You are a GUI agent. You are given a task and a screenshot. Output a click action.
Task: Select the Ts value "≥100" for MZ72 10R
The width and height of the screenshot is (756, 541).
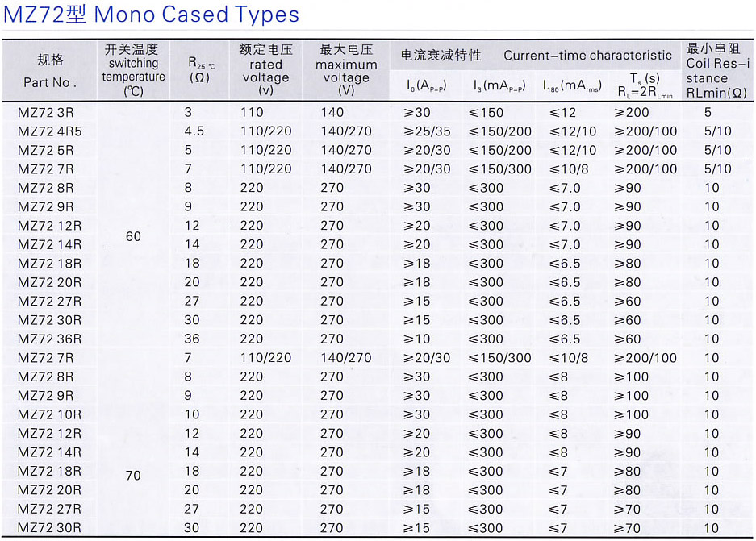click(632, 414)
